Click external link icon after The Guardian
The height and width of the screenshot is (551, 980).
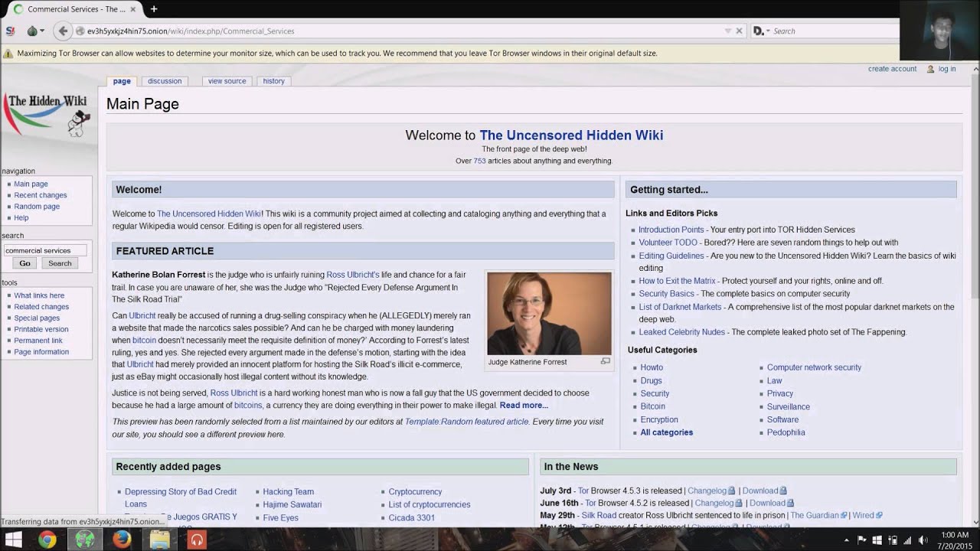pyautogui.click(x=844, y=516)
